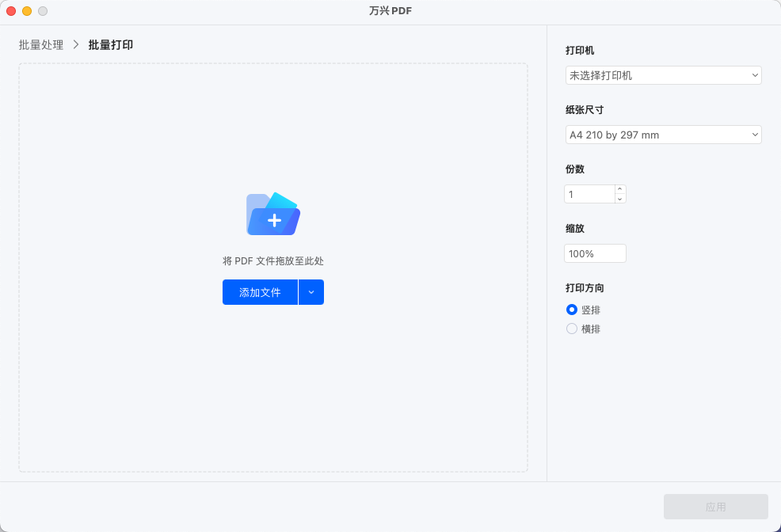Screen dimensions: 781x532
Task: Click the chevron on the printer dropdown
Action: point(752,75)
